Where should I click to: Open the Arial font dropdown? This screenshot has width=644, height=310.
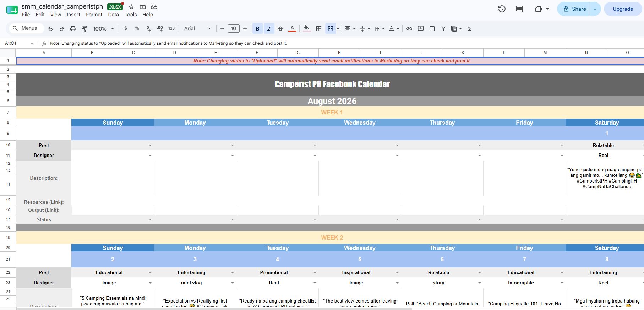197,28
